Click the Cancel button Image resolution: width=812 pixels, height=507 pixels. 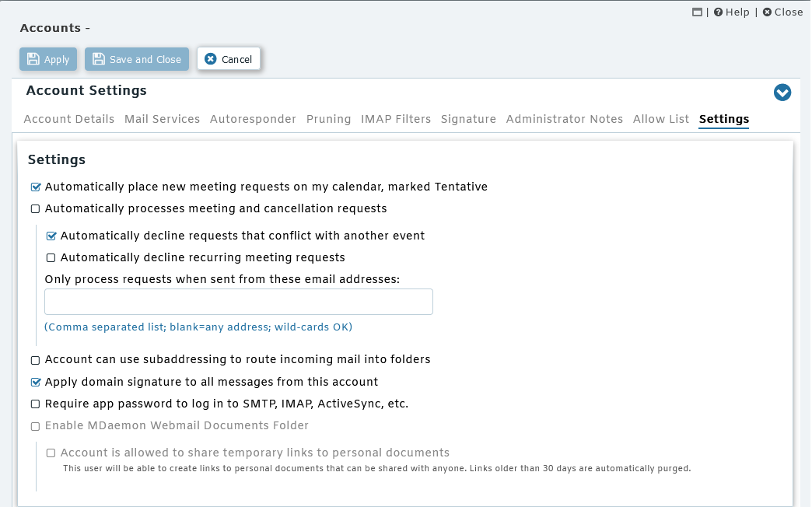tap(229, 59)
